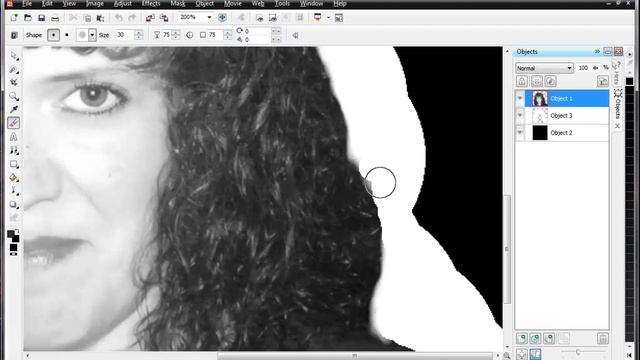Toggle Lock object transparency in Objects docker
The width and height of the screenshot is (640, 360).
[522, 81]
